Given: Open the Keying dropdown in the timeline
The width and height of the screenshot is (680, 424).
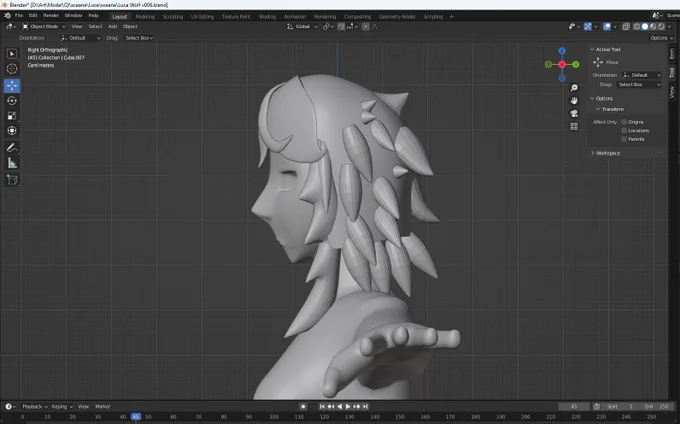Looking at the screenshot, I should point(62,407).
